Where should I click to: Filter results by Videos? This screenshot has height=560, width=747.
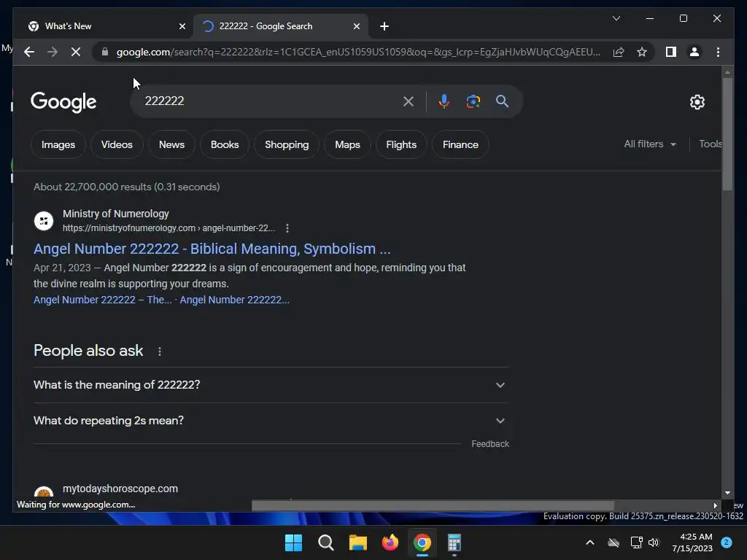(117, 144)
